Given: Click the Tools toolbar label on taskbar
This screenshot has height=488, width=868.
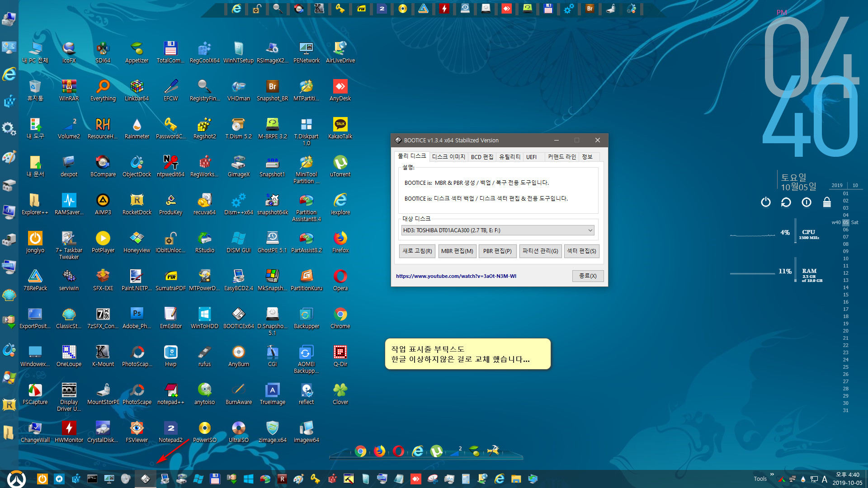Looking at the screenshot, I should pyautogui.click(x=760, y=479).
